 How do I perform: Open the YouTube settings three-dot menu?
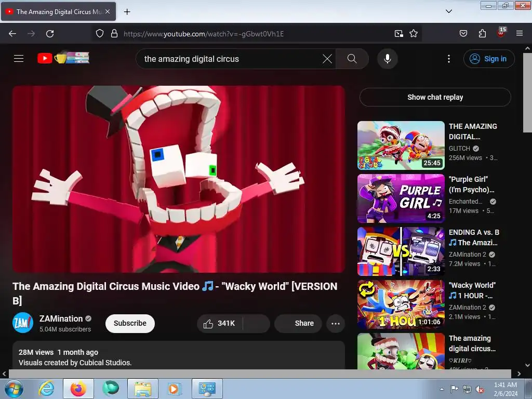(449, 59)
